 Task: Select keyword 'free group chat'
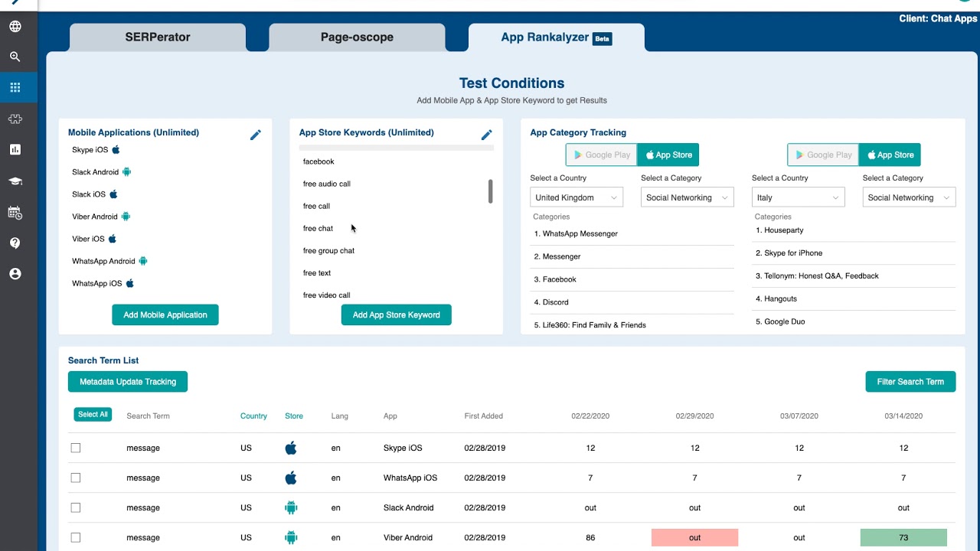[328, 250]
